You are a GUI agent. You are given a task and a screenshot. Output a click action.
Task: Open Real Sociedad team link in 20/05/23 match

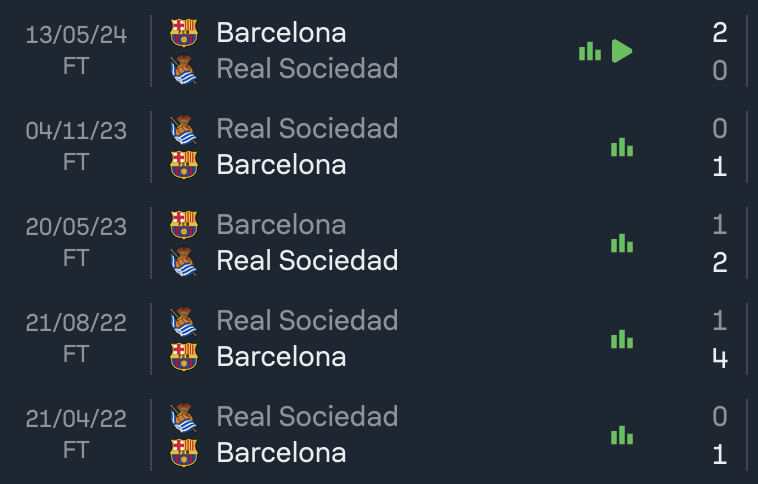point(307,261)
